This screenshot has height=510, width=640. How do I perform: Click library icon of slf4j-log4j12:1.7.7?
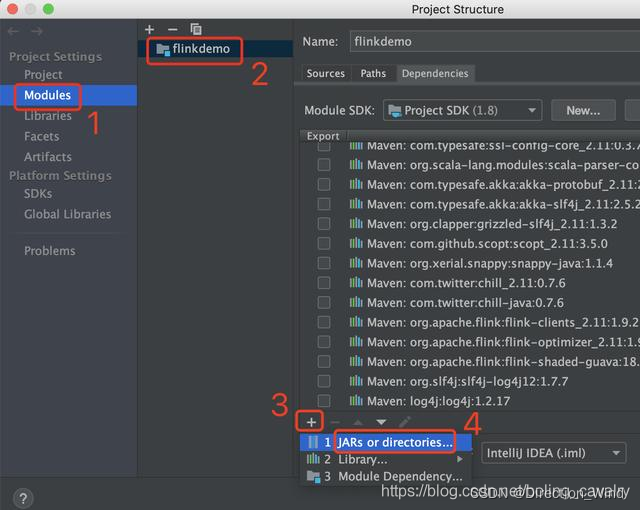(x=356, y=381)
